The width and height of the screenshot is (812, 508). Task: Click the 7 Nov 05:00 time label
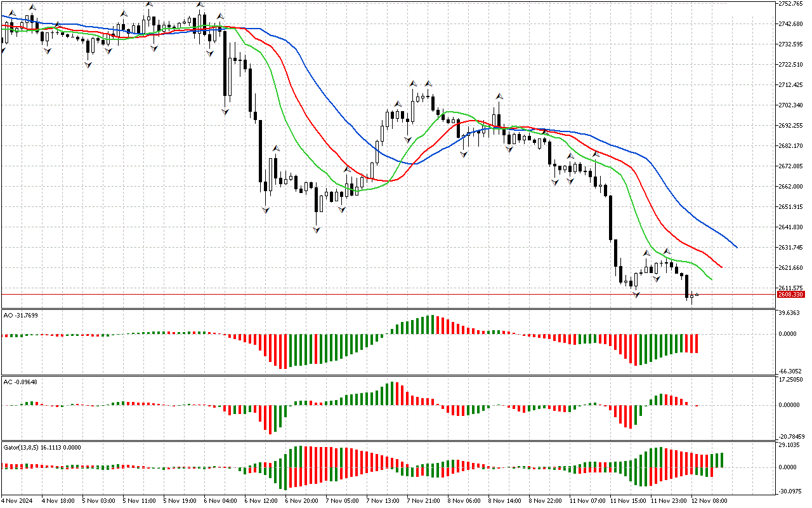344,501
